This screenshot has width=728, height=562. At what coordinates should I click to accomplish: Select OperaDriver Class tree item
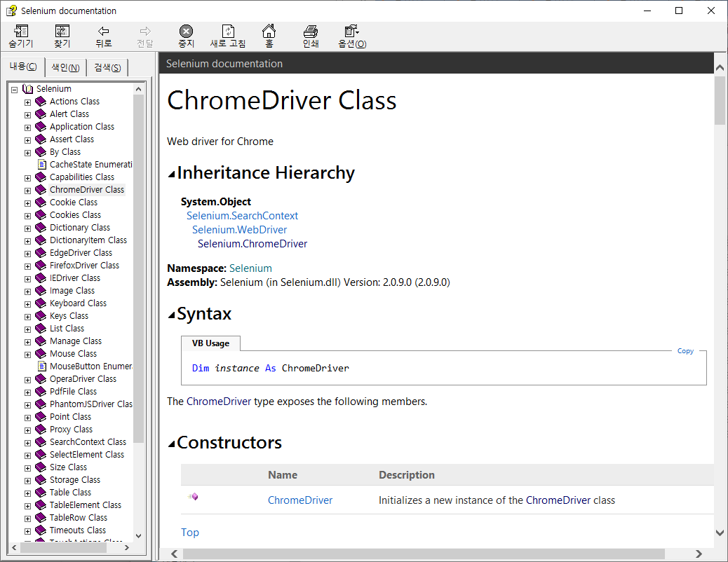coord(83,378)
